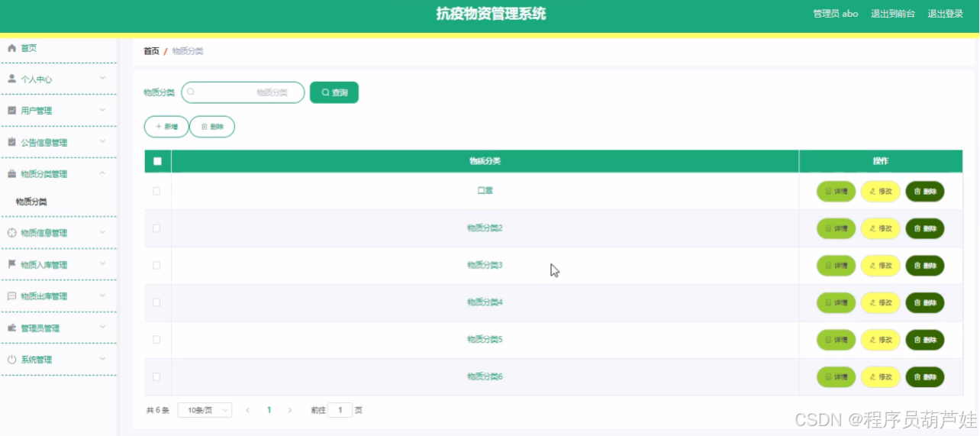This screenshot has height=436, width=980.
Task: Click the 物质分类3 cell in the table
Action: [485, 265]
